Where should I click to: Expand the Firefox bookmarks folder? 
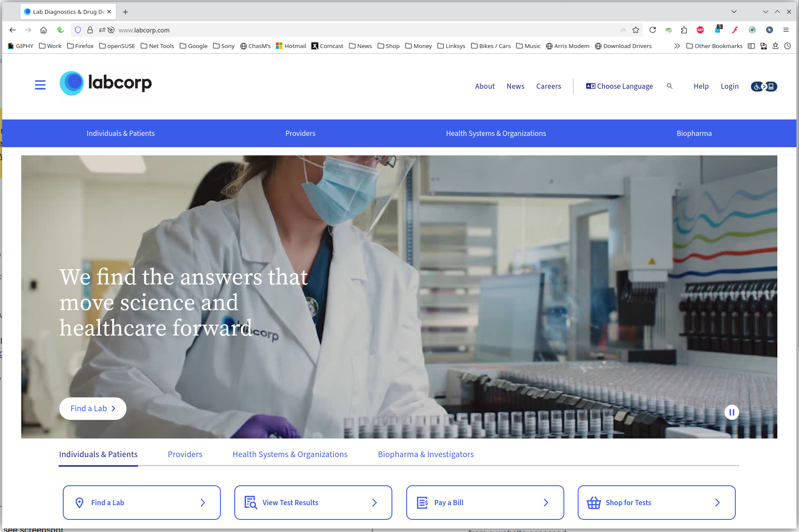click(80, 46)
